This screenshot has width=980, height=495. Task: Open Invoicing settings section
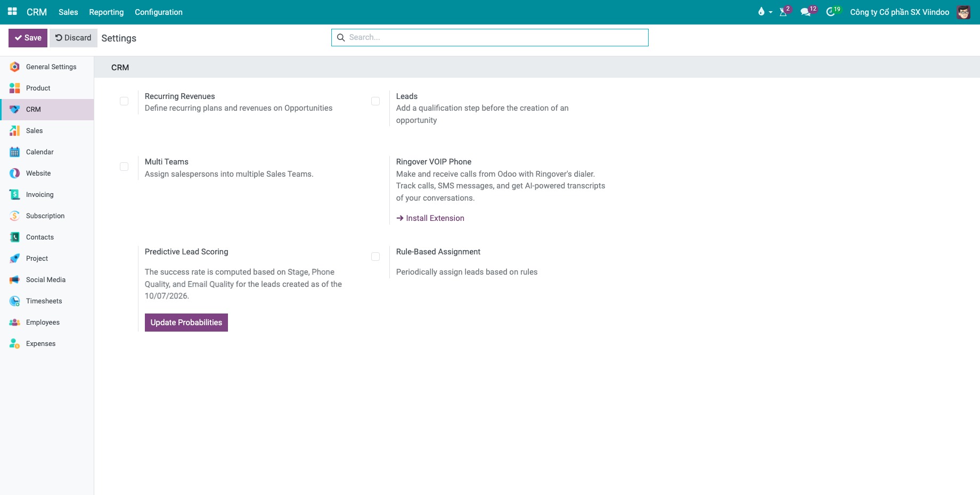click(47, 195)
